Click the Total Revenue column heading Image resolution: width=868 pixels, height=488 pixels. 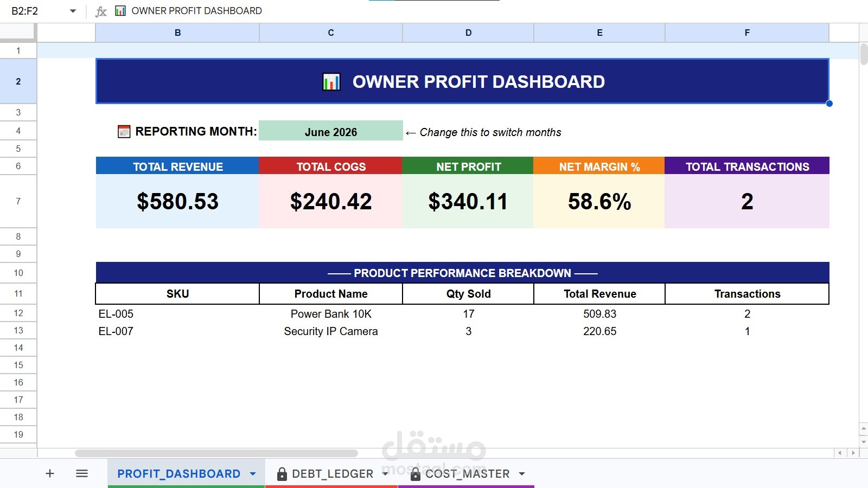tap(599, 293)
